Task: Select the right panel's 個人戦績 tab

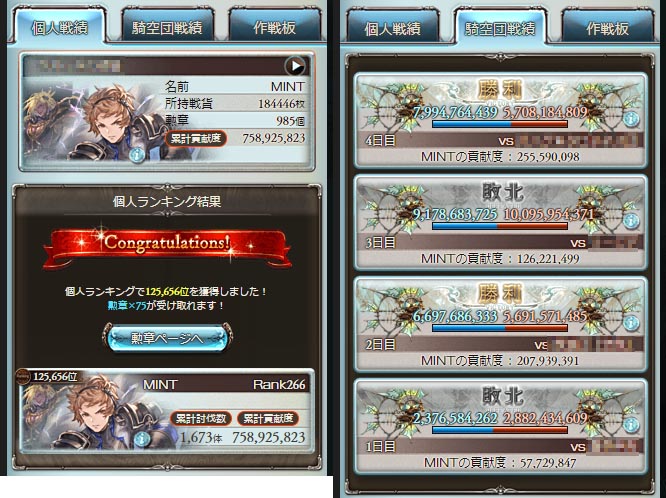Action: (392, 29)
